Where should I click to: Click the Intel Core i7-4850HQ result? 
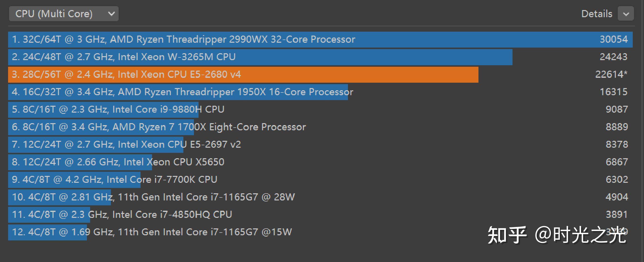pyautogui.click(x=122, y=215)
